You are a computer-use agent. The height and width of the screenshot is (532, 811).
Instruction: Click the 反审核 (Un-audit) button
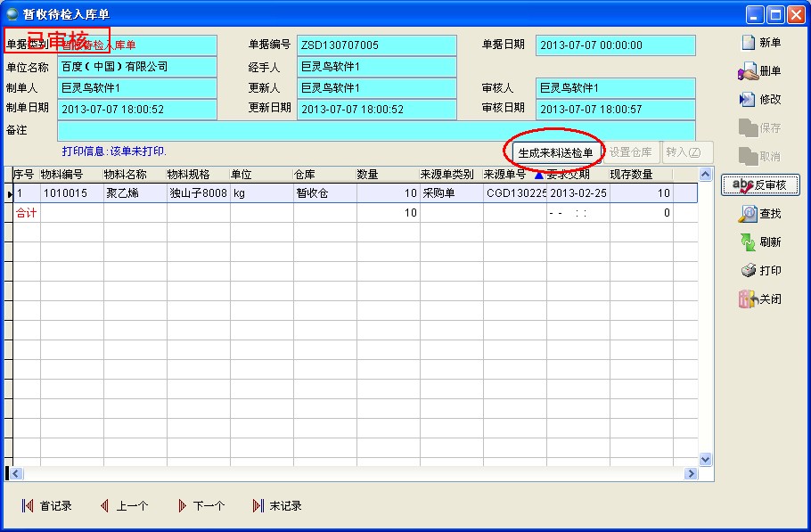[x=760, y=185]
